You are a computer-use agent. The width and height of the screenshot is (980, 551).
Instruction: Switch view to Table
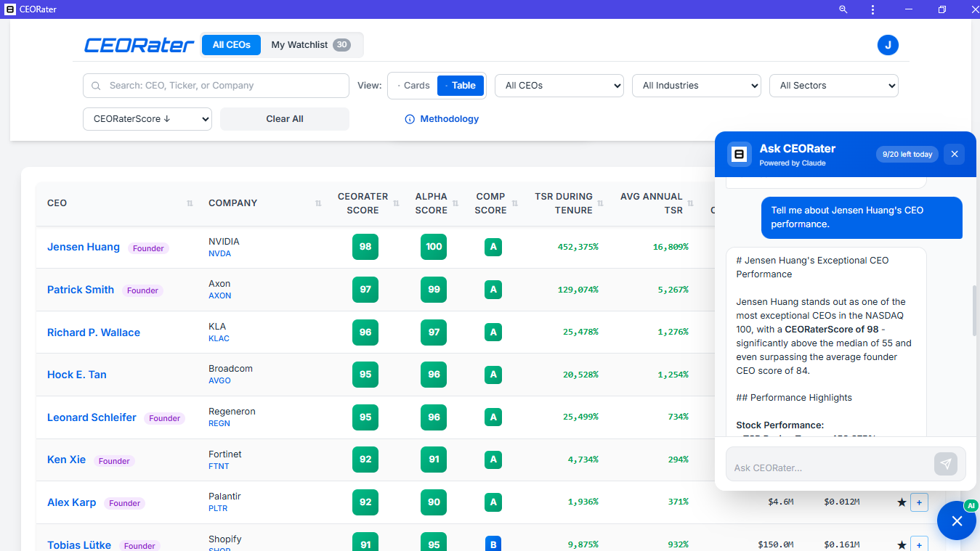pos(461,86)
